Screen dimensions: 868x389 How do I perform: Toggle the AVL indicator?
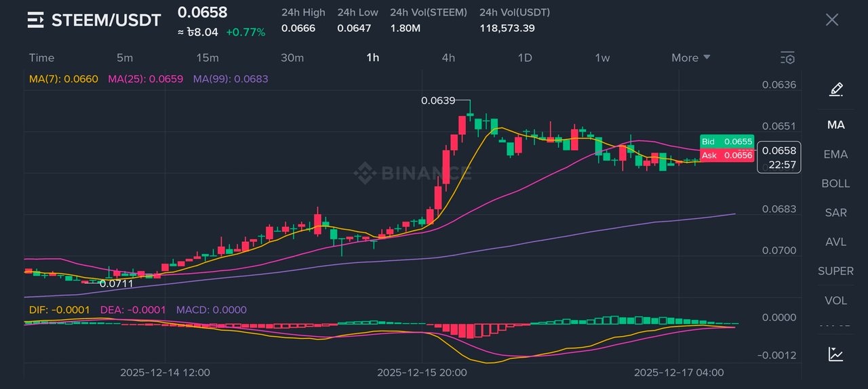pos(835,242)
